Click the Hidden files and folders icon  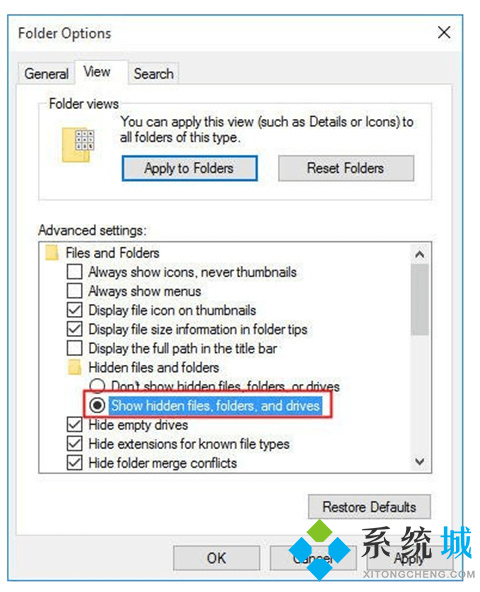click(x=74, y=367)
